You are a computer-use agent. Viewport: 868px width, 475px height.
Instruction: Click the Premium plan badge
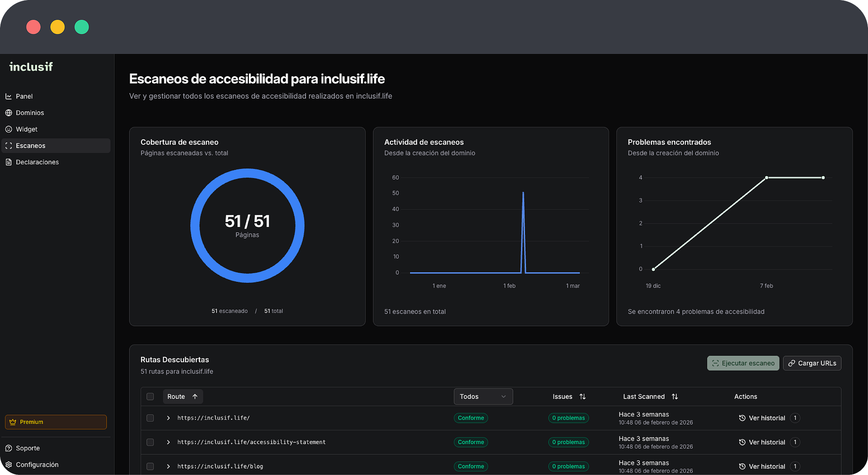tap(56, 422)
